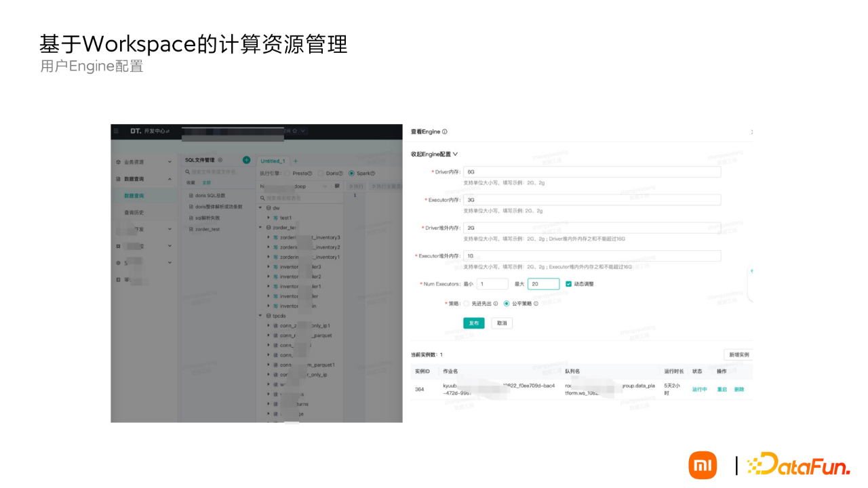Open the workspace dropdown arrow in the top bar
The height and width of the screenshot is (488, 868).
(303, 131)
